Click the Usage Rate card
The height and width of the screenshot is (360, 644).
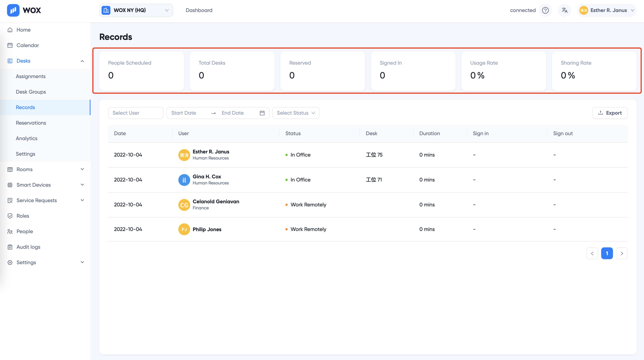pyautogui.click(x=503, y=71)
